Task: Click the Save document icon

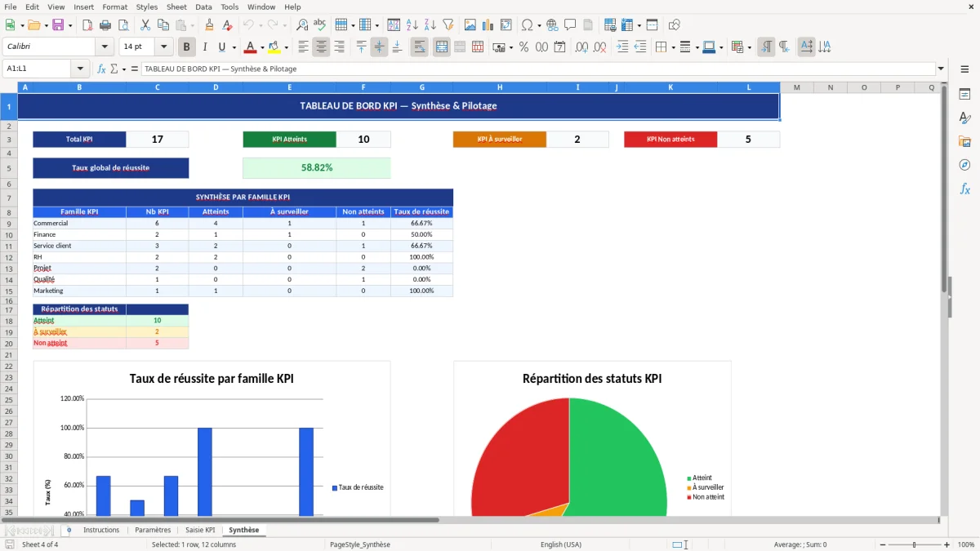Action: point(58,24)
